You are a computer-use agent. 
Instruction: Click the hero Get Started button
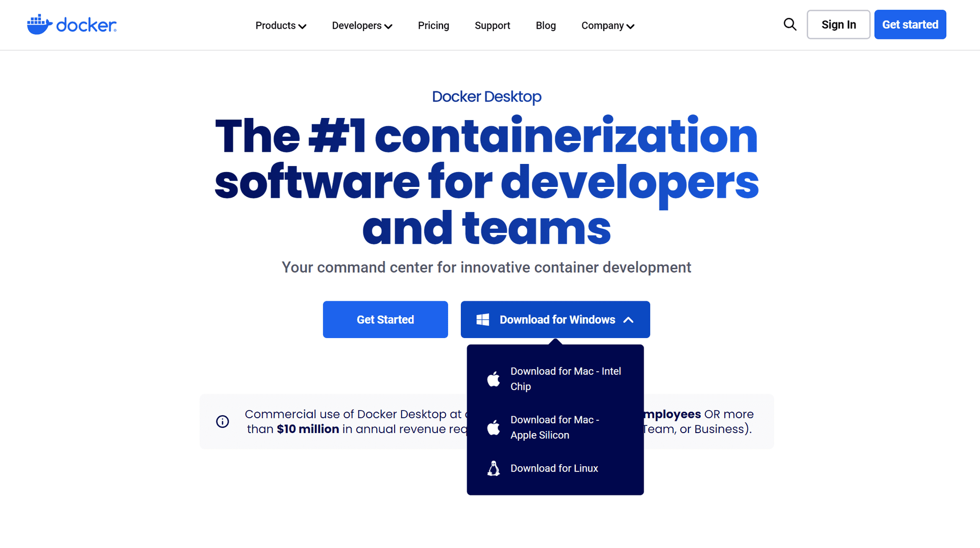tap(385, 320)
